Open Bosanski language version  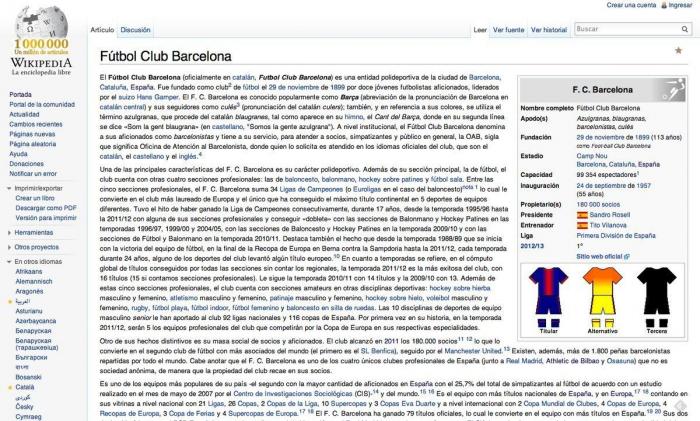pyautogui.click(x=28, y=377)
